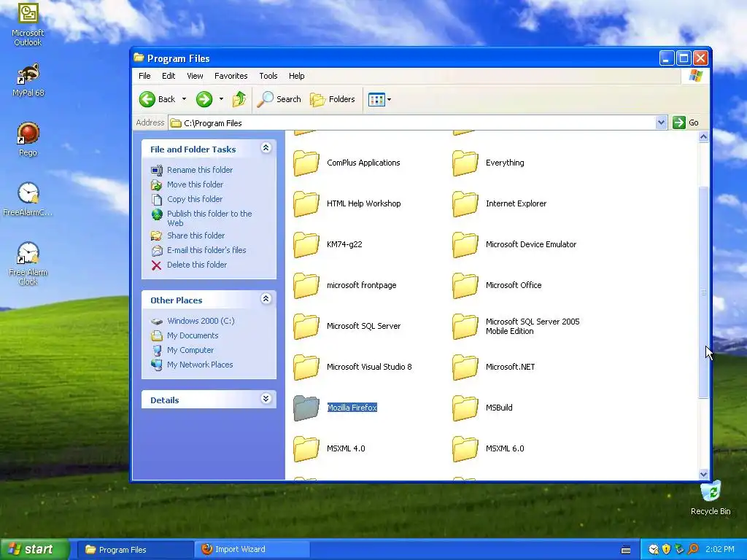This screenshot has width=747, height=560.
Task: Select the Microsoft Visual Studio 8 folder icon
Action: tap(306, 367)
